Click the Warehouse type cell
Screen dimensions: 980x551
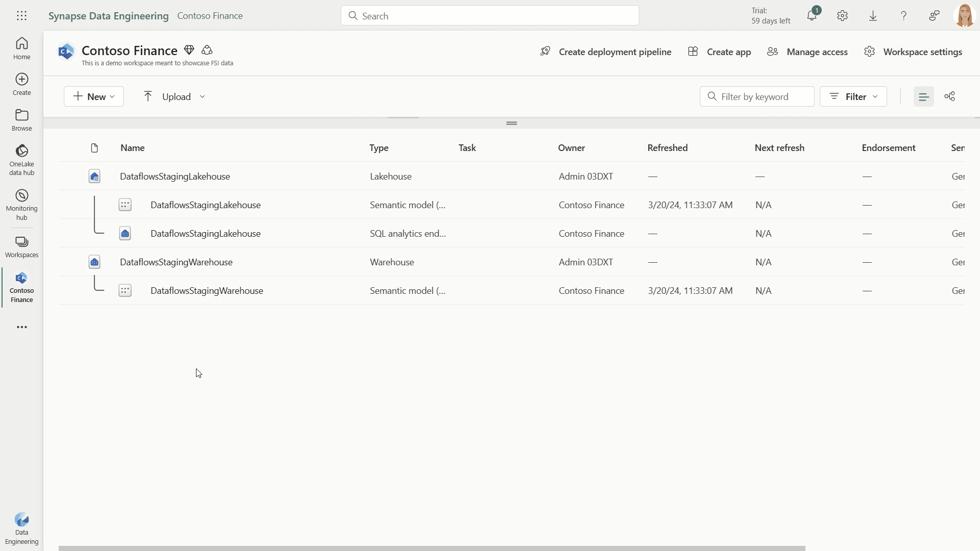[392, 262]
